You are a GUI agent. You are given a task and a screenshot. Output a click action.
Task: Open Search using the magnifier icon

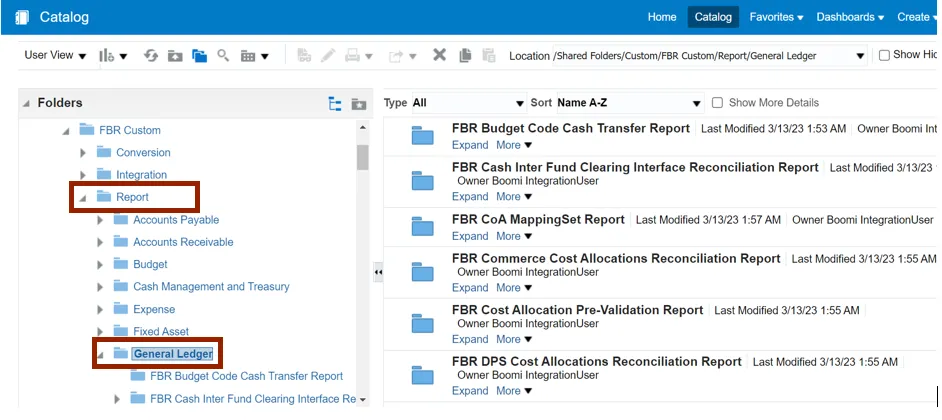tap(223, 56)
